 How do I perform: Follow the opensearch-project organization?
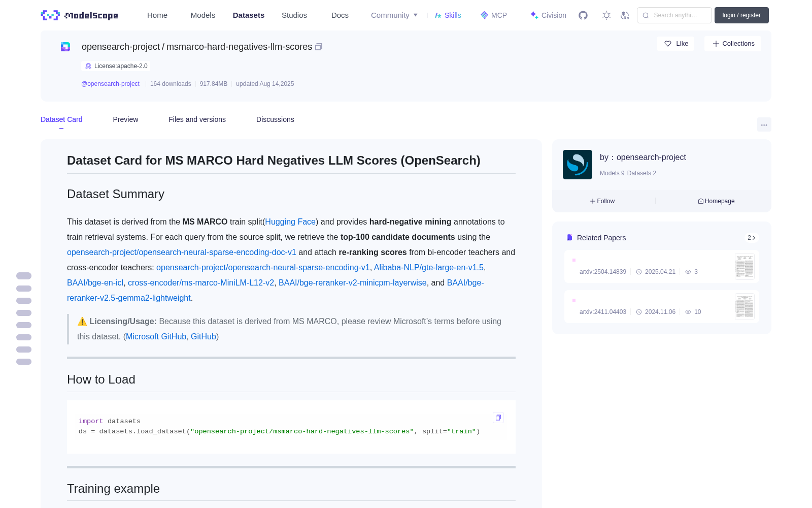coord(602,201)
